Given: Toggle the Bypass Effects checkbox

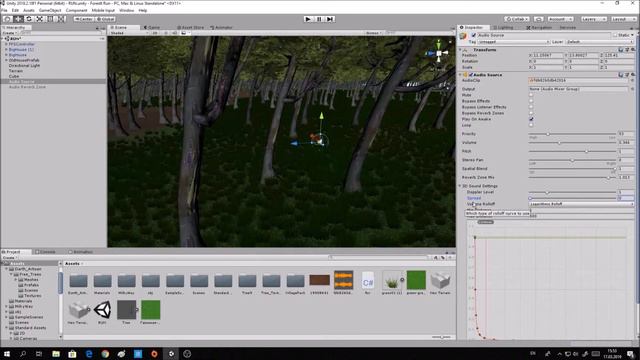Looking at the screenshot, I should pos(531,101).
